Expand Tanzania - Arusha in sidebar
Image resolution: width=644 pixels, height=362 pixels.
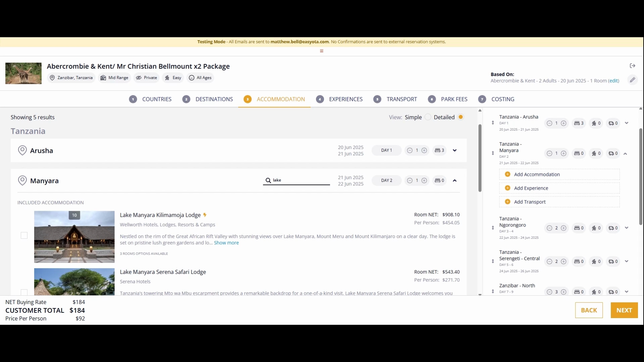click(627, 123)
